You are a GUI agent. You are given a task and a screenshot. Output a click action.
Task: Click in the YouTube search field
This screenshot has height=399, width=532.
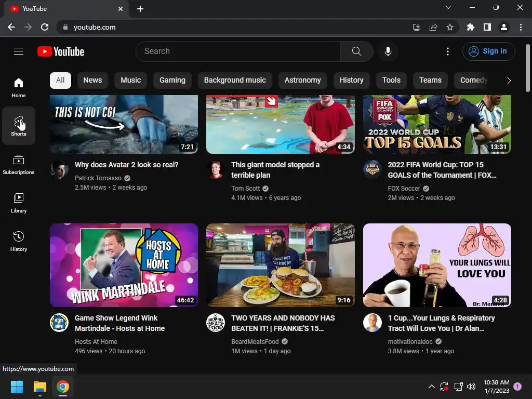[x=238, y=51]
